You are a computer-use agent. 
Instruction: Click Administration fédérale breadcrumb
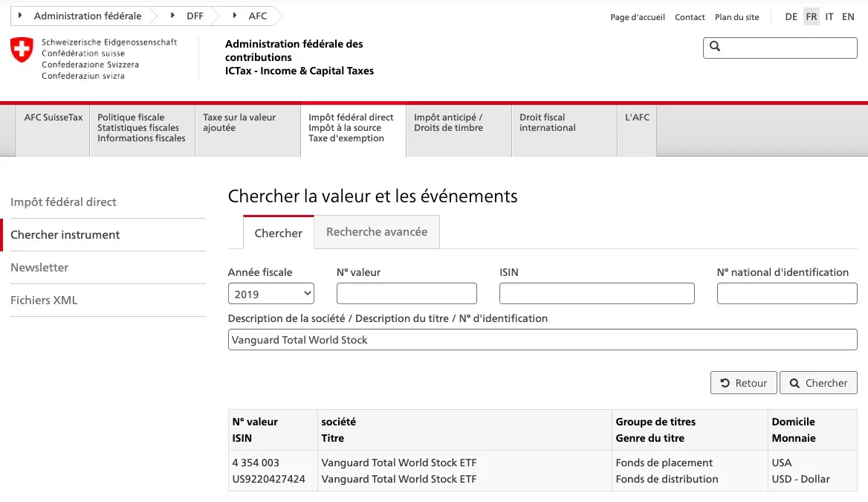[88, 16]
